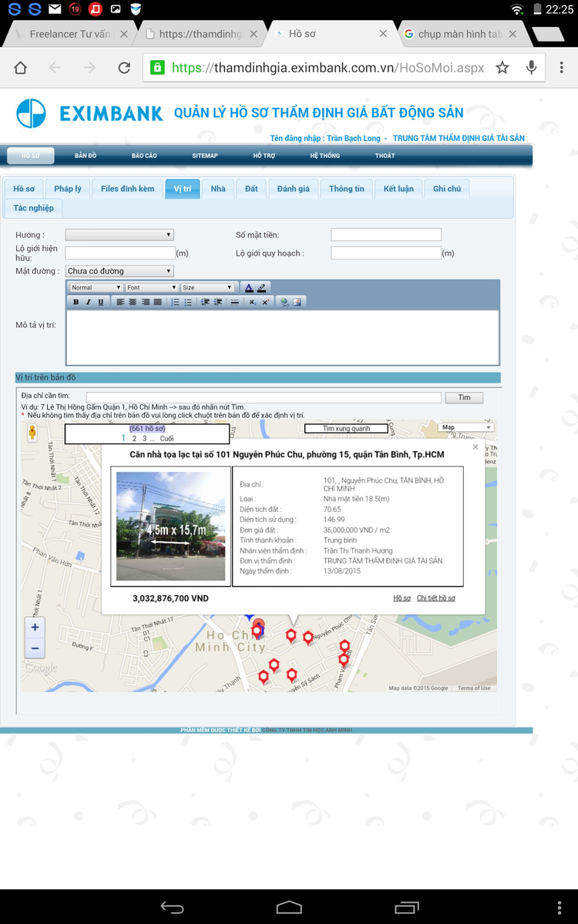Center align description text
Image resolution: width=578 pixels, height=924 pixels.
(133, 303)
